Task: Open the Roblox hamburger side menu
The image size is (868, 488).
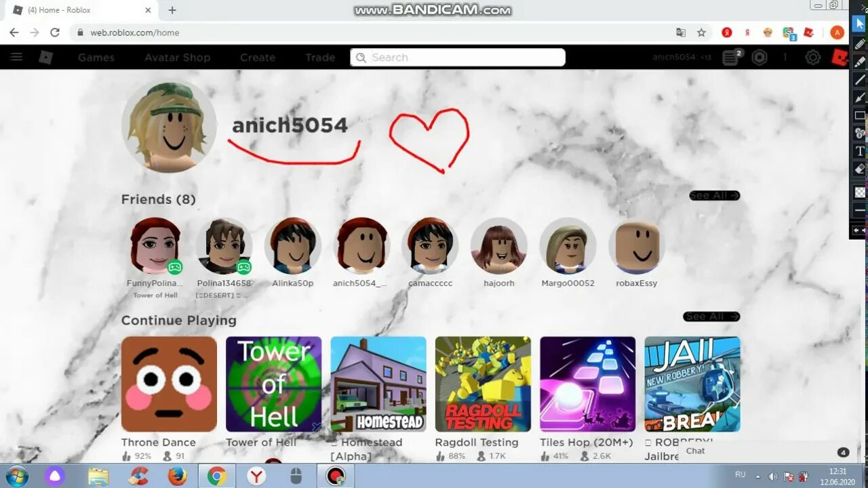Action: click(x=16, y=57)
